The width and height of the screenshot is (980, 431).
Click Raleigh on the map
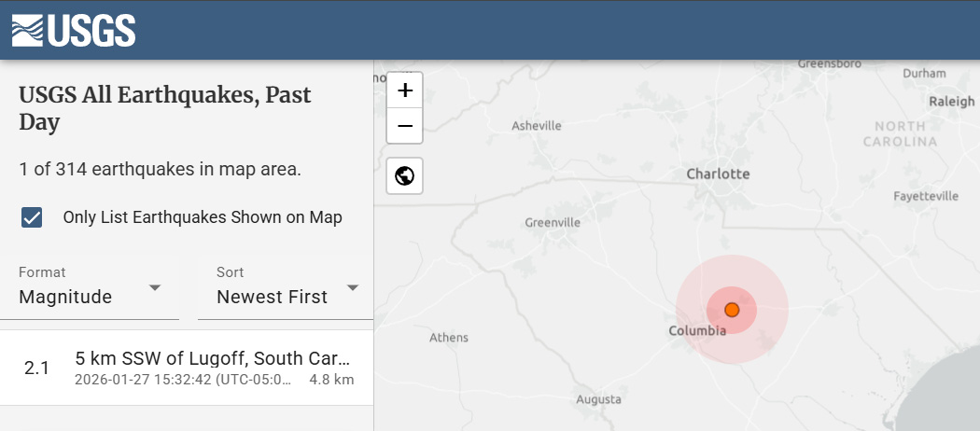point(951,102)
